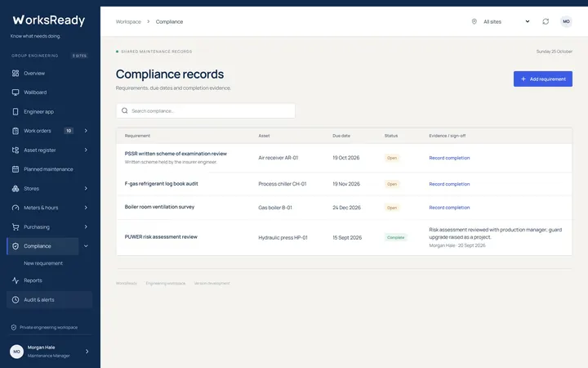
Task: Click the Meters & hours gauge icon
Action: click(x=16, y=208)
